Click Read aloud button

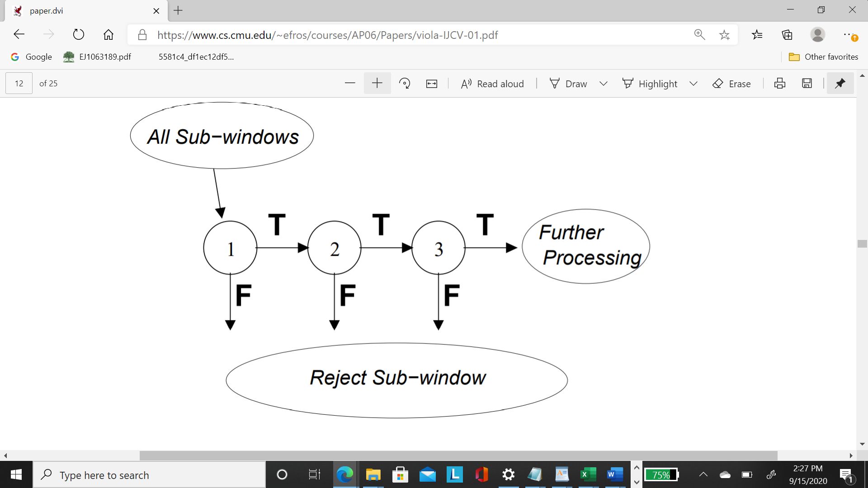(x=492, y=84)
